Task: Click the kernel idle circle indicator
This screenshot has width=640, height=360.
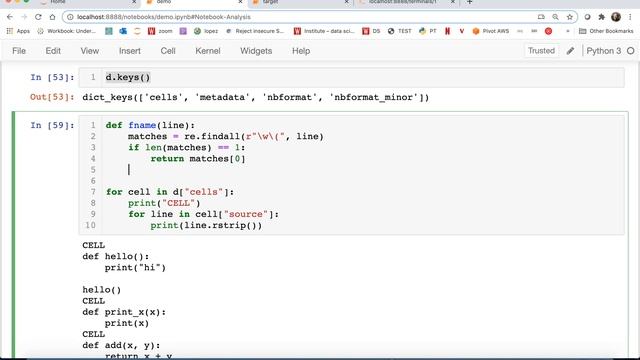Action: (x=631, y=51)
